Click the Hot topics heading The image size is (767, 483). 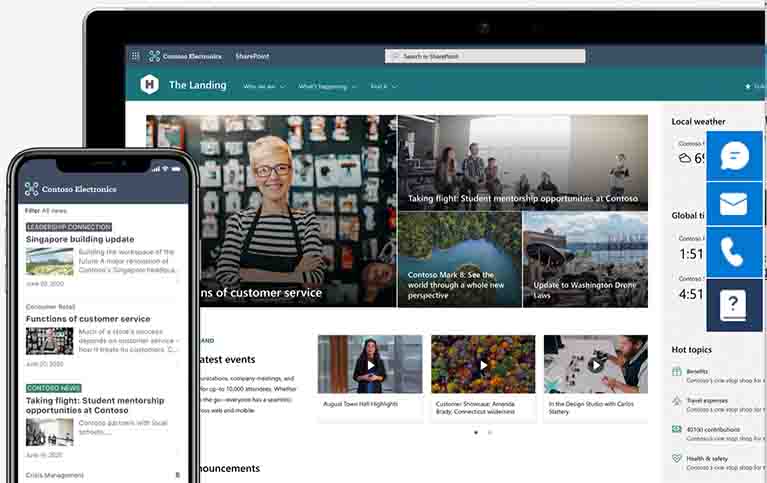pyautogui.click(x=691, y=349)
